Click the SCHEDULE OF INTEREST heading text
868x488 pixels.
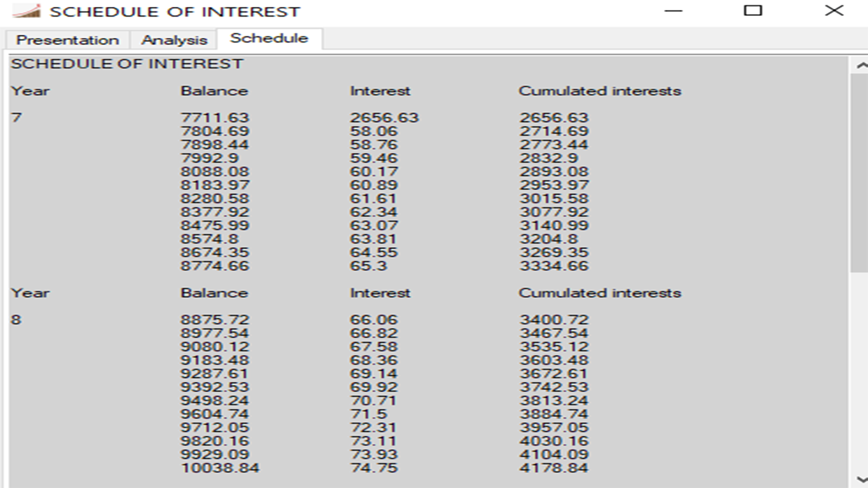(127, 64)
